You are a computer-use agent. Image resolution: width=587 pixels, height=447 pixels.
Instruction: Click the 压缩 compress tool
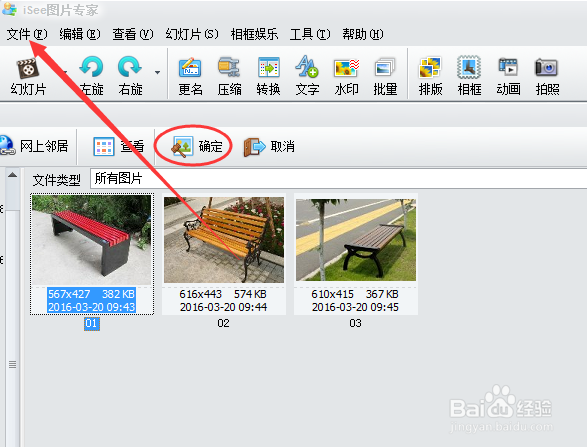(229, 77)
